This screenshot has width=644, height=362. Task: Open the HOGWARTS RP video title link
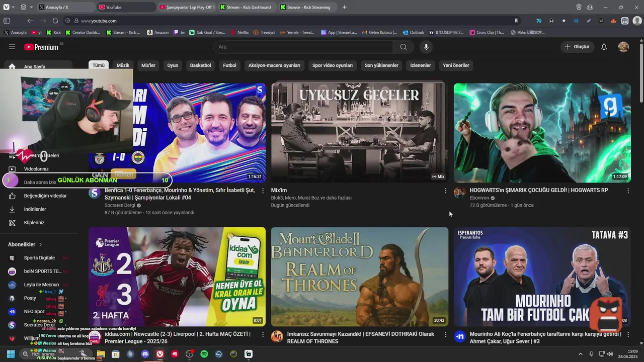(x=539, y=191)
